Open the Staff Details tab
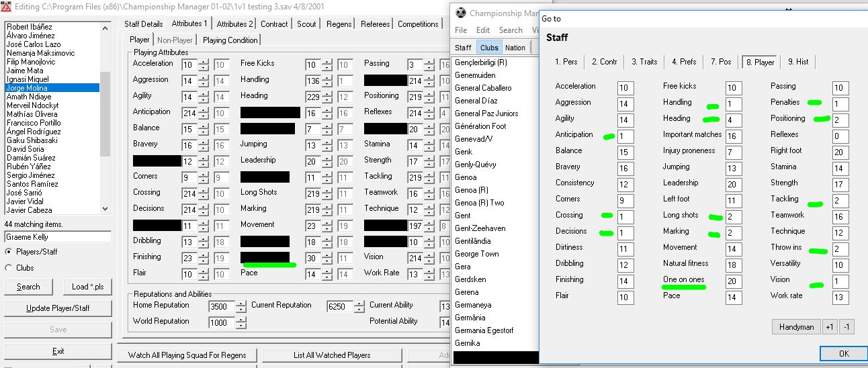 [x=143, y=24]
